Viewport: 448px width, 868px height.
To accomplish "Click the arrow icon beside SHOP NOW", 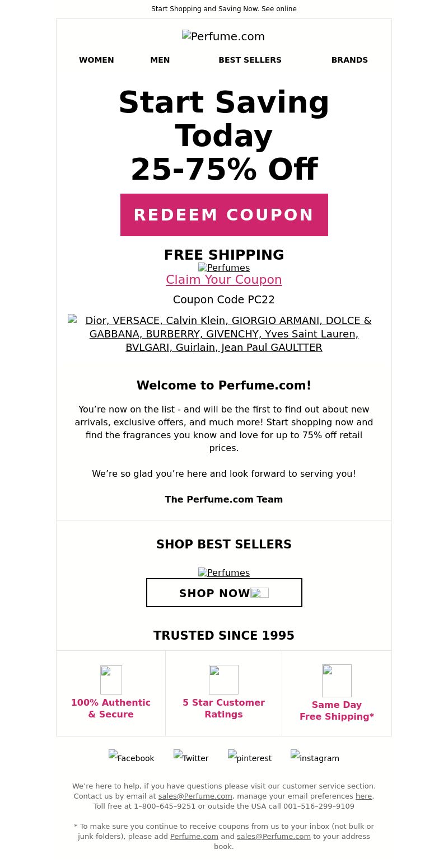I will (x=259, y=593).
